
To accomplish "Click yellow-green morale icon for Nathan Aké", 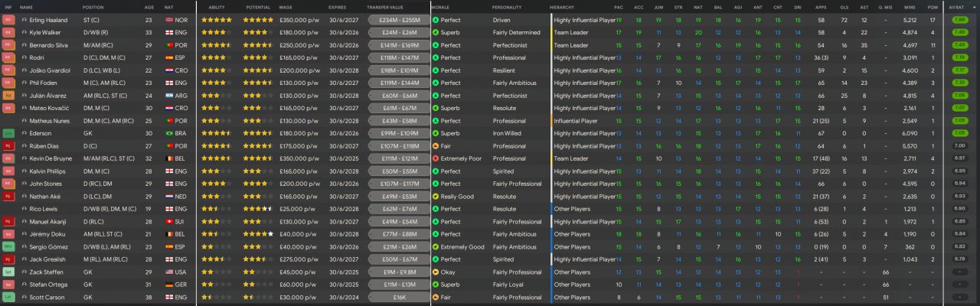I will click(436, 197).
